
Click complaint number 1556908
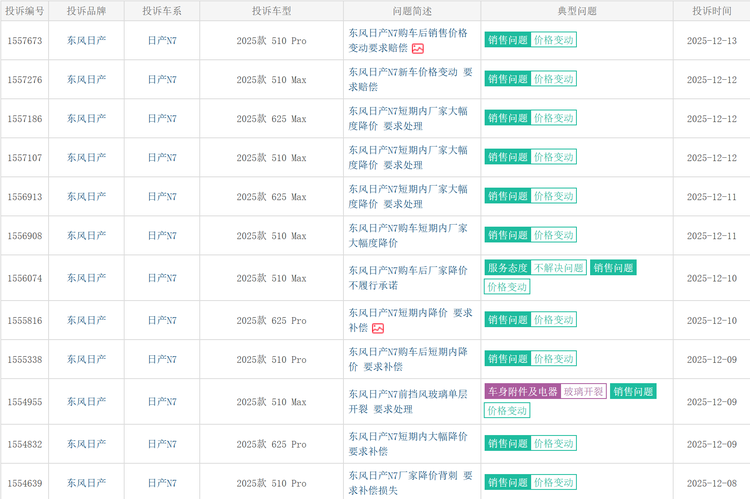click(x=25, y=236)
